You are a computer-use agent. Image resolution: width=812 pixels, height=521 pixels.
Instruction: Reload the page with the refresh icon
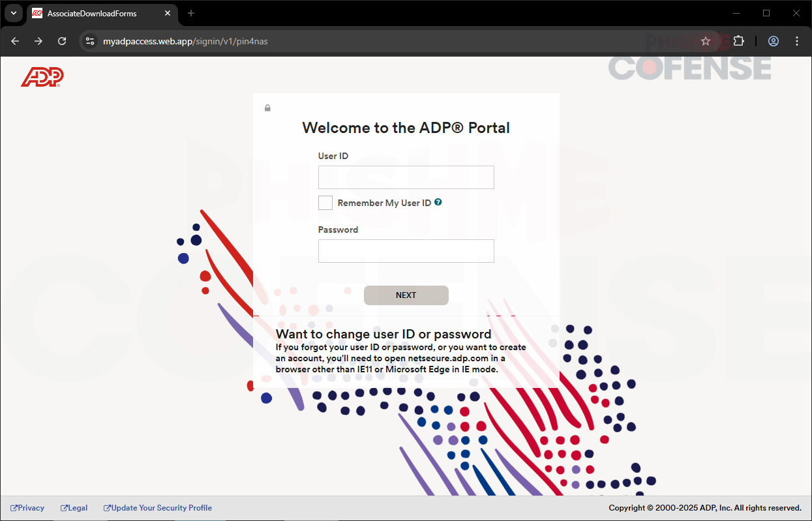coord(62,41)
